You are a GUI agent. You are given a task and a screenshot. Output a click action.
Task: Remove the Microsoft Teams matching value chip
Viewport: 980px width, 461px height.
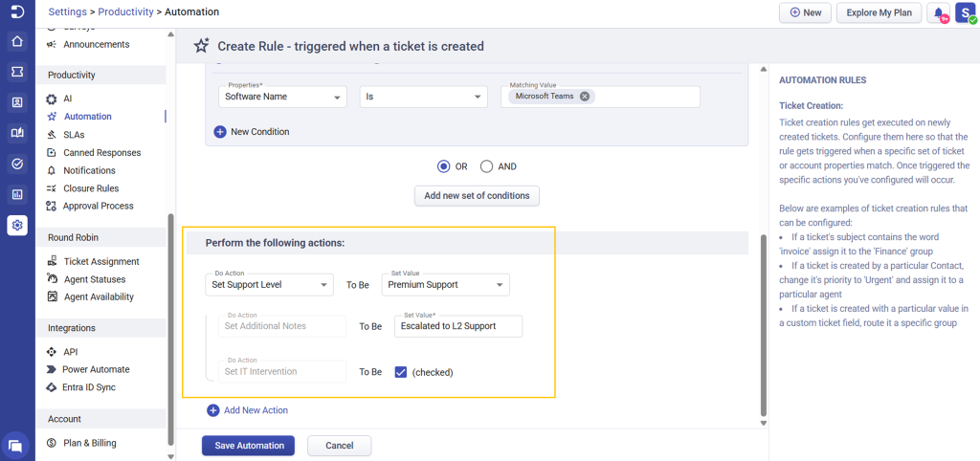(585, 97)
